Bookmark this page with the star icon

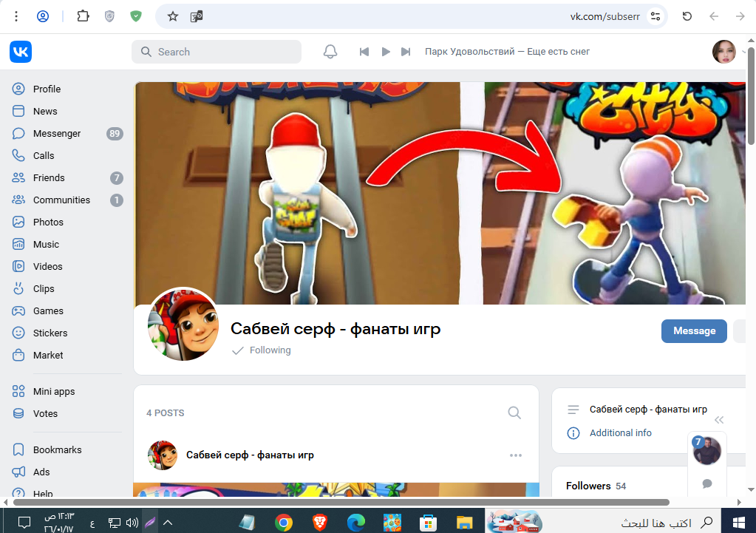(173, 16)
